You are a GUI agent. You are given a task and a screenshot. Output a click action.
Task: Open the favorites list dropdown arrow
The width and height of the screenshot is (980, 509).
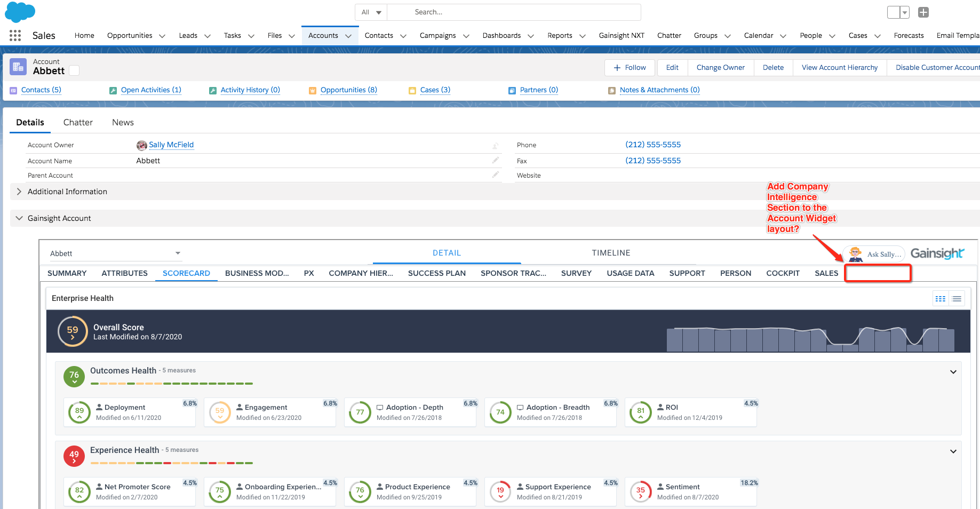[905, 12]
